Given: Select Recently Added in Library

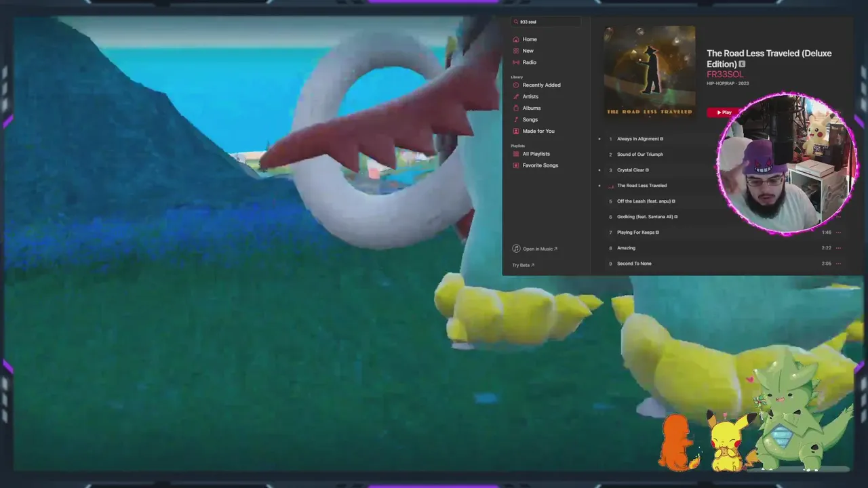Looking at the screenshot, I should (541, 85).
